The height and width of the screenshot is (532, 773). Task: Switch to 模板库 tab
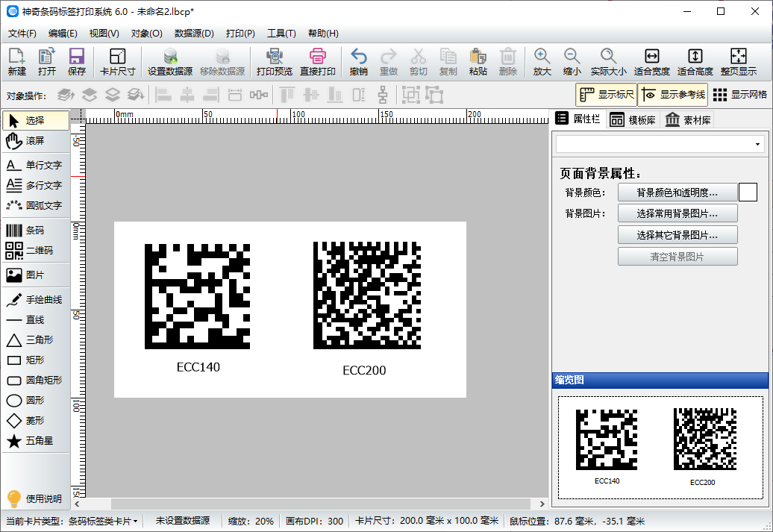633,120
